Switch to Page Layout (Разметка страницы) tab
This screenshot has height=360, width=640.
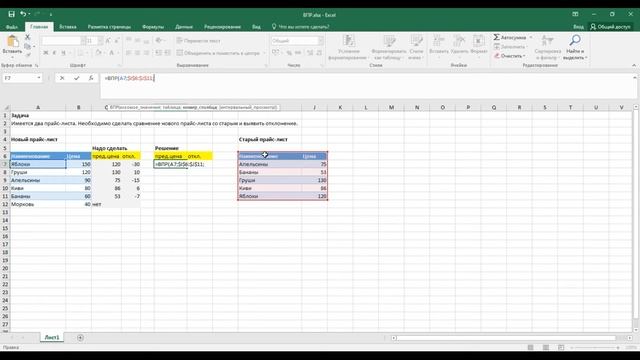(109, 27)
